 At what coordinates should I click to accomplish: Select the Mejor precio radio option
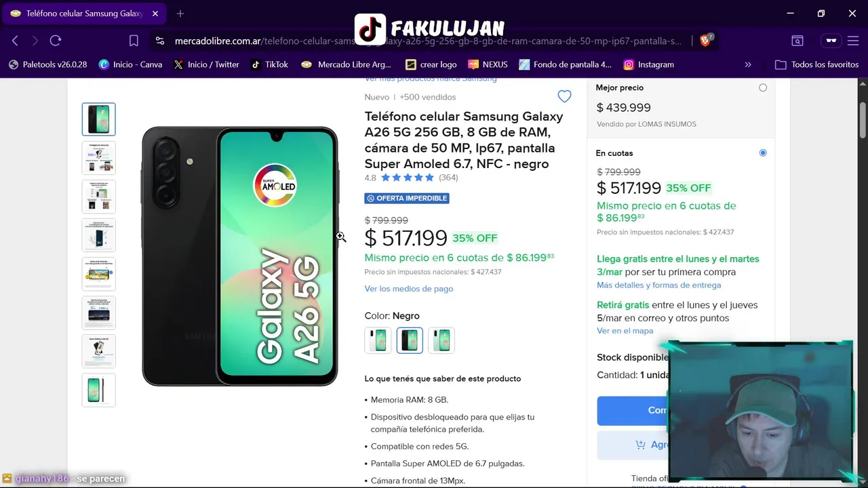pyautogui.click(x=763, y=87)
